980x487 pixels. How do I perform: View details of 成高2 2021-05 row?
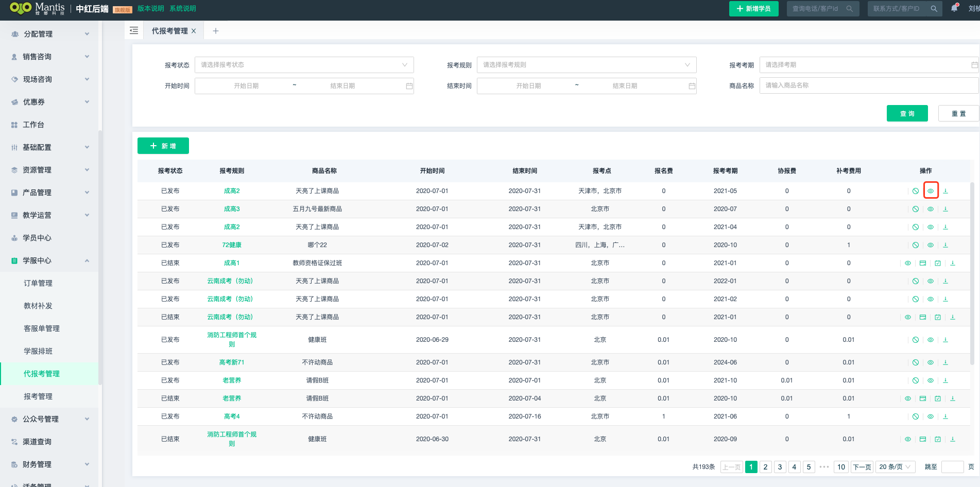pos(931,191)
